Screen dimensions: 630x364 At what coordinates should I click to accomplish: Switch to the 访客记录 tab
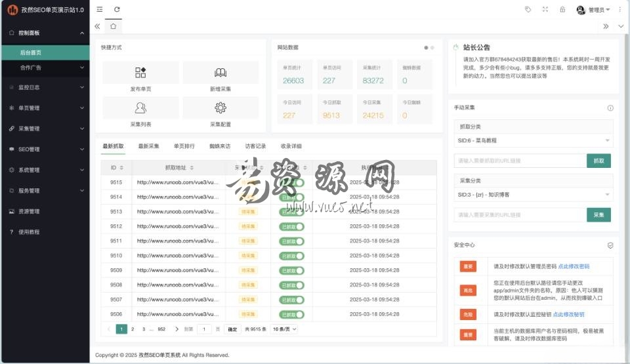click(255, 146)
